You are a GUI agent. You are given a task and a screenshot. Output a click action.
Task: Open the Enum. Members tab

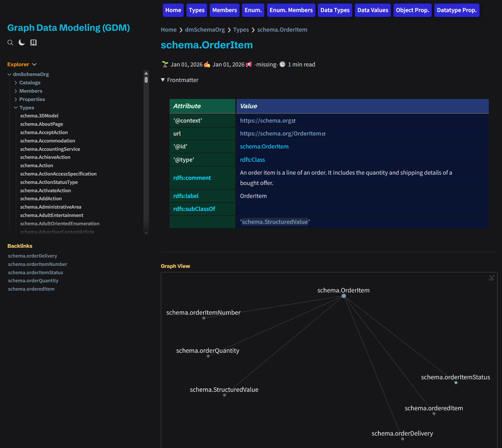click(291, 10)
